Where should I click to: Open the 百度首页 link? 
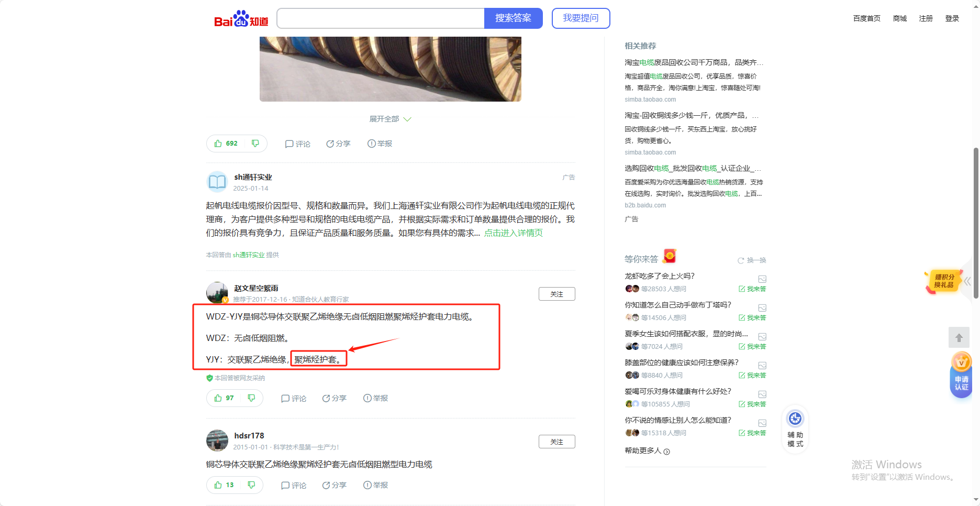866,18
